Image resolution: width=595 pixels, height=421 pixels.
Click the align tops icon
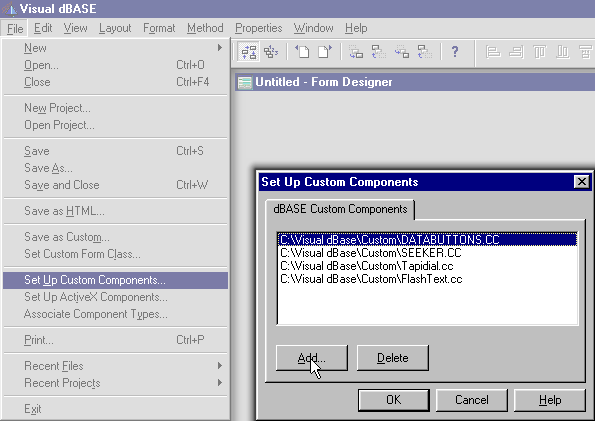pyautogui.click(x=539, y=52)
